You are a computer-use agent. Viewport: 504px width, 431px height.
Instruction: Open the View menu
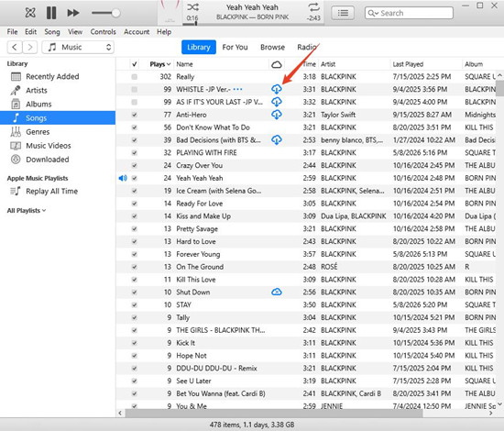click(x=75, y=32)
